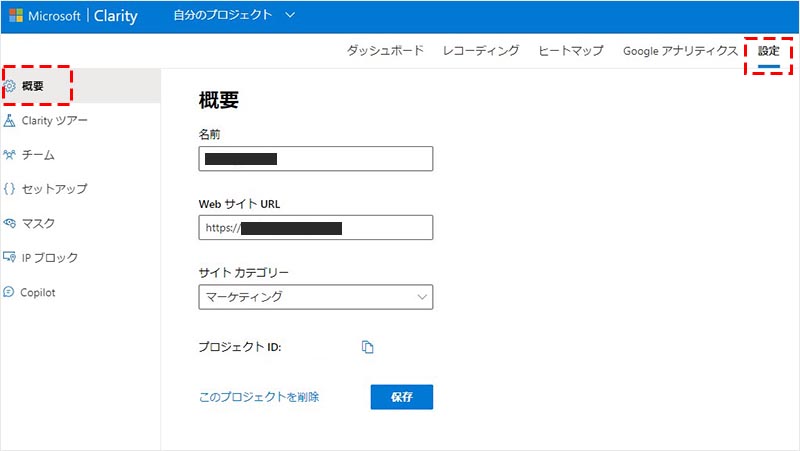Screen dimensions: 800x451
Task: Go to the ヒートマップ tab
Action: coord(570,50)
